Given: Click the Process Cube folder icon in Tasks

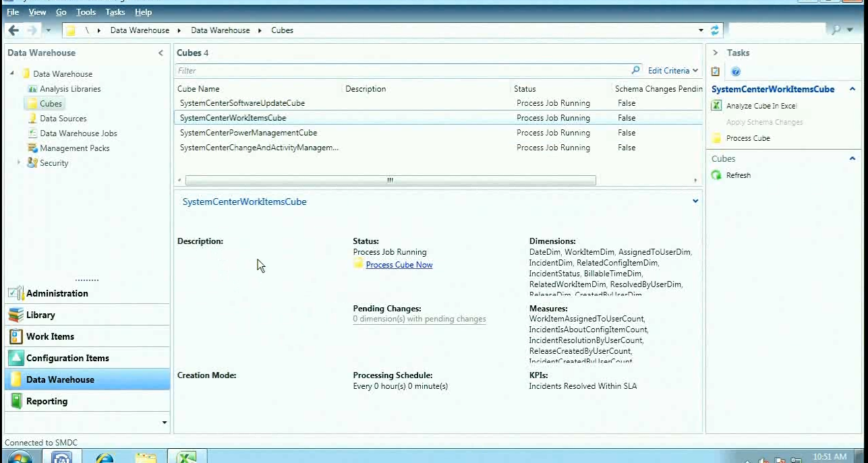Looking at the screenshot, I should click(x=716, y=138).
